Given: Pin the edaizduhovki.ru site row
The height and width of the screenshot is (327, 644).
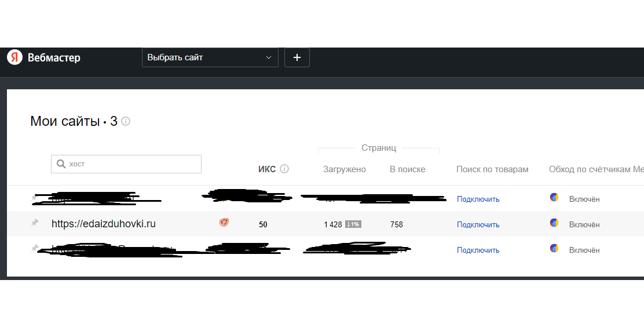Looking at the screenshot, I should [35, 223].
